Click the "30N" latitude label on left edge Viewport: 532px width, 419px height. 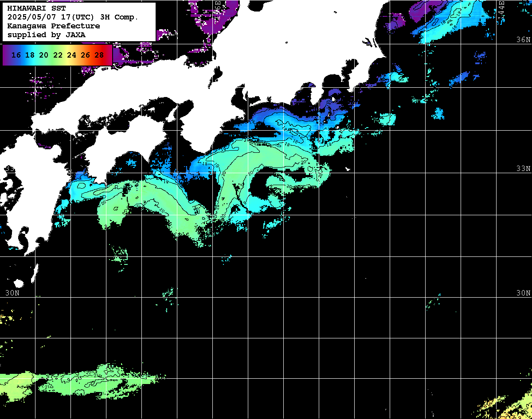tap(12, 293)
